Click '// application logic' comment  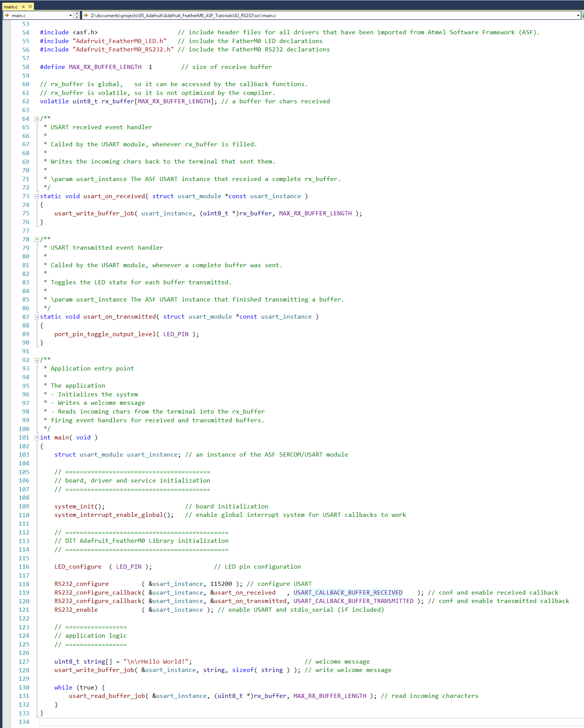[91, 636]
